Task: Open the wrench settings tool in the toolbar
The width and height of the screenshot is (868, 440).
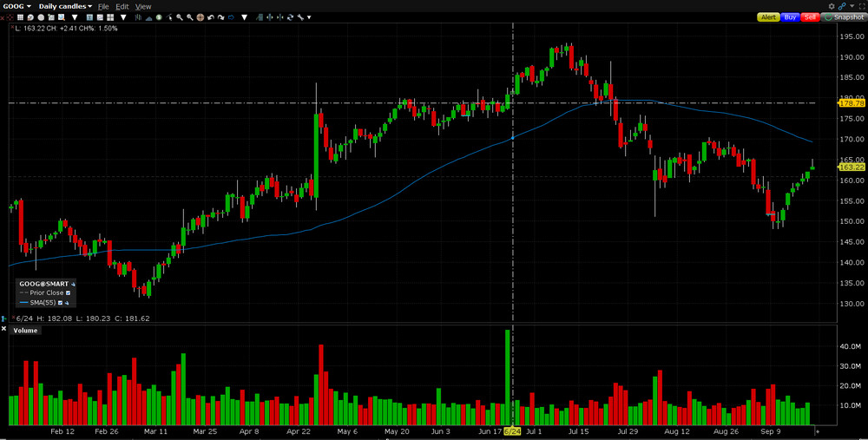Action: (x=300, y=17)
